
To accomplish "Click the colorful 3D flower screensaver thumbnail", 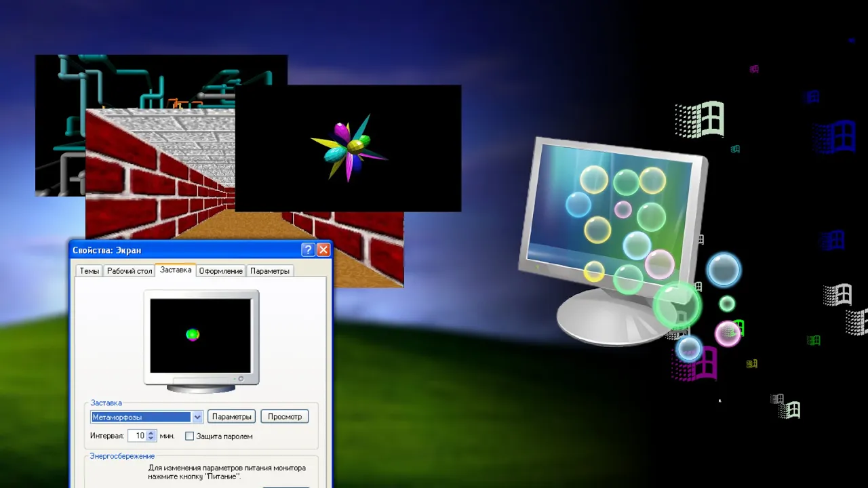I will [x=348, y=148].
